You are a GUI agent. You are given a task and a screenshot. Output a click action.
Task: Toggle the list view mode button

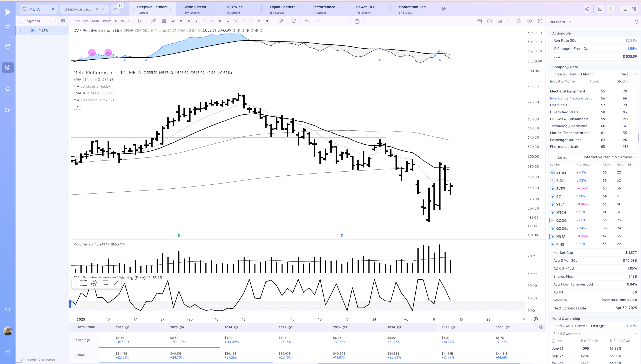(x=624, y=9)
